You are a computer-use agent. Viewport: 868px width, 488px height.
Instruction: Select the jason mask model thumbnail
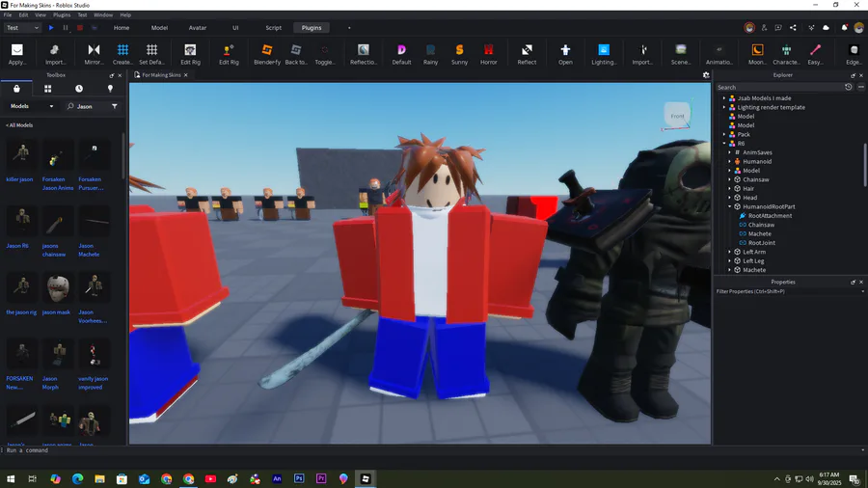(x=58, y=288)
